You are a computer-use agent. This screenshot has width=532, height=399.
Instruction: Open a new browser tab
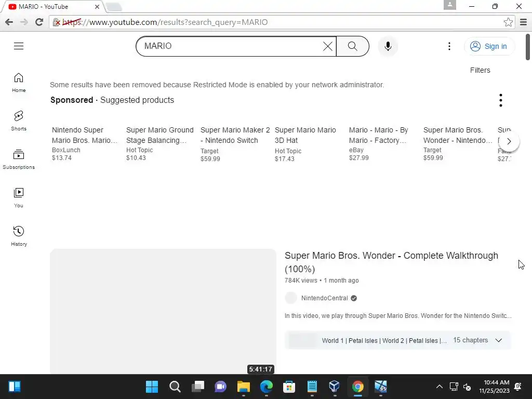114,6
